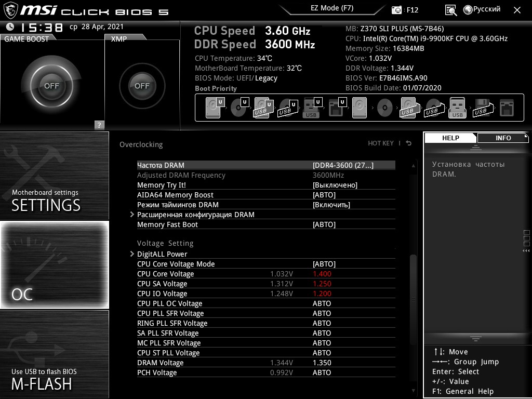
Task: Edit the DRAM Voltage value 1.350
Action: [x=322, y=363]
